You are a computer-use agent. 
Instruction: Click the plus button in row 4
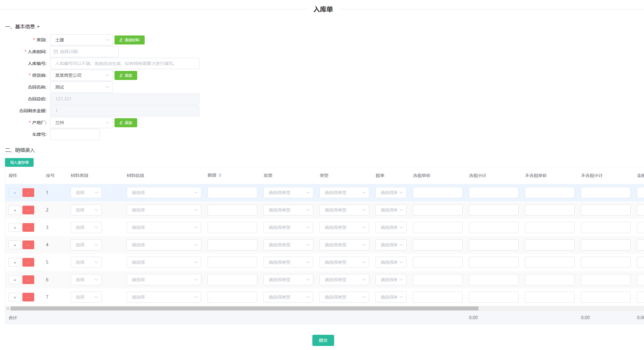[x=15, y=245]
